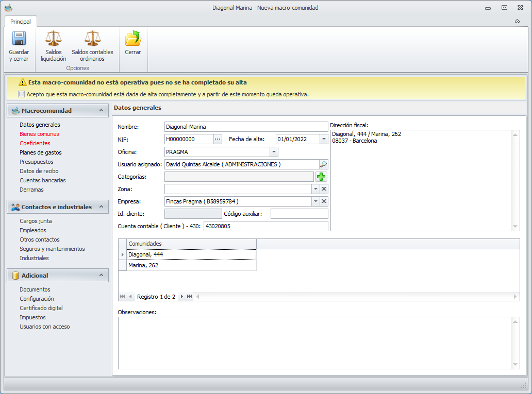
Task: Collapse the Macrocomunidad section
Action: [101, 111]
